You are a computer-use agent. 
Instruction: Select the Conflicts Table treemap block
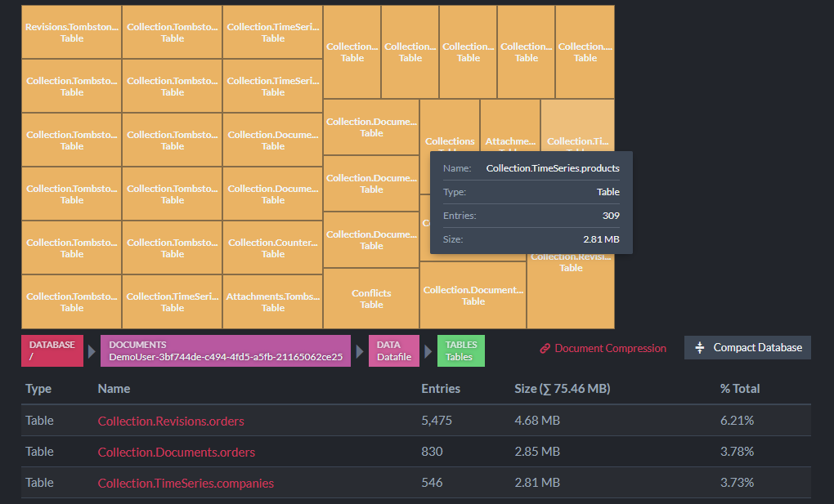pyautogui.click(x=371, y=298)
